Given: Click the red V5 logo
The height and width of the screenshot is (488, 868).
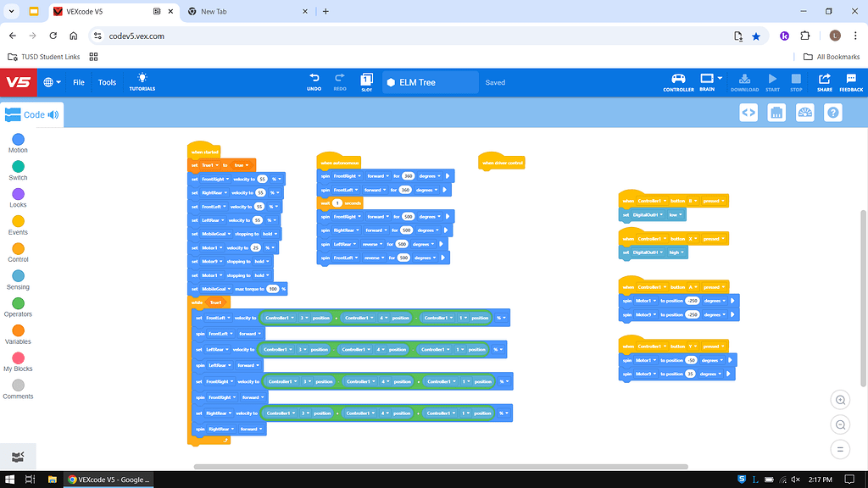Looking at the screenshot, I should coord(19,82).
